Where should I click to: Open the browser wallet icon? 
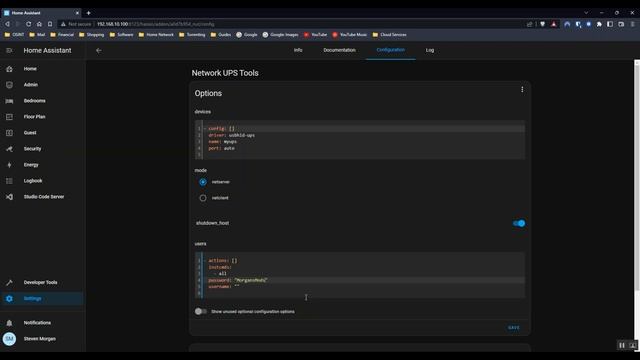pyautogui.click(x=621, y=24)
